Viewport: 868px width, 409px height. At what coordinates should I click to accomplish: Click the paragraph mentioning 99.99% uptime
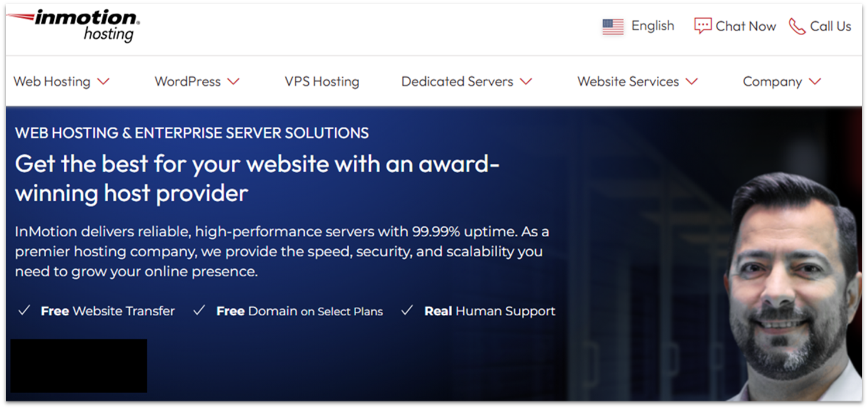pos(282,252)
